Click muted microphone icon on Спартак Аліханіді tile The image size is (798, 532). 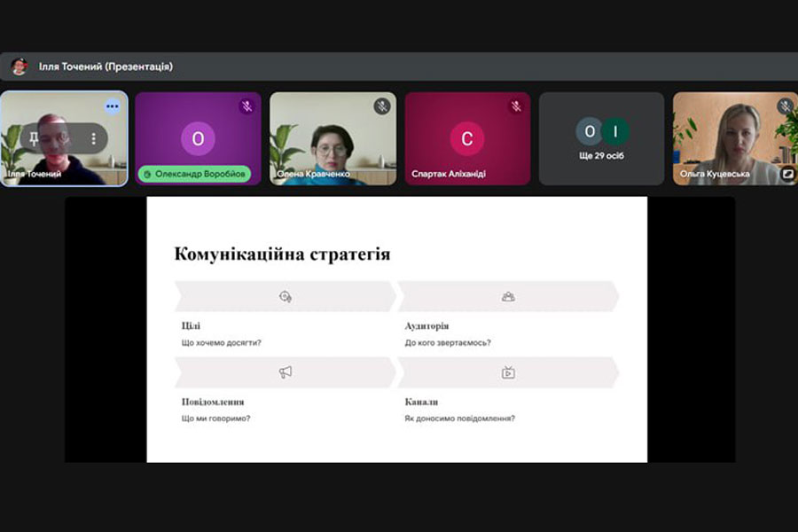[x=516, y=106]
